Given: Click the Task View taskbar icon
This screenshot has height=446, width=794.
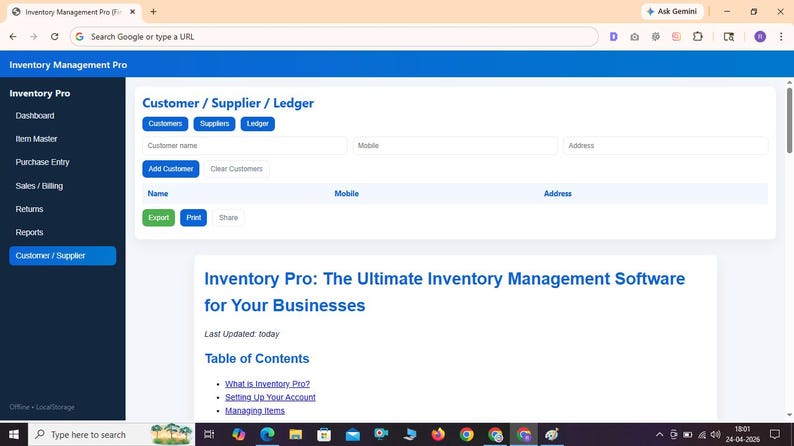Looking at the screenshot, I should 209,434.
